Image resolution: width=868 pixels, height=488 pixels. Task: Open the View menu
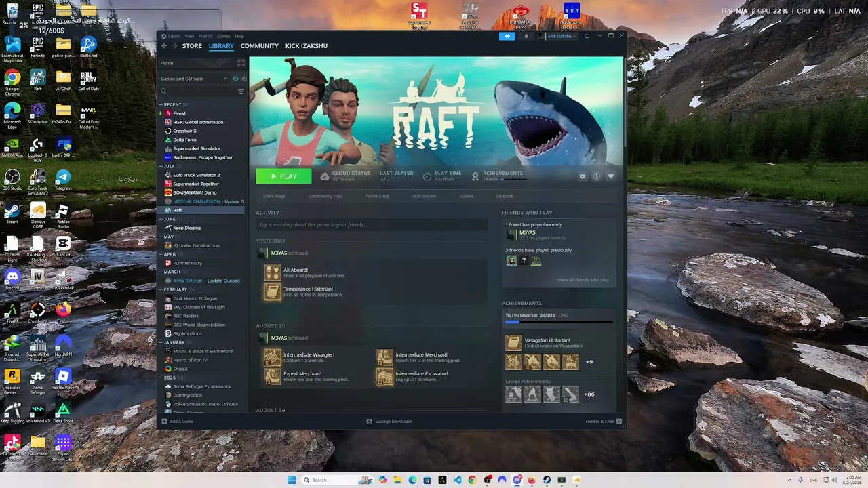coord(189,36)
